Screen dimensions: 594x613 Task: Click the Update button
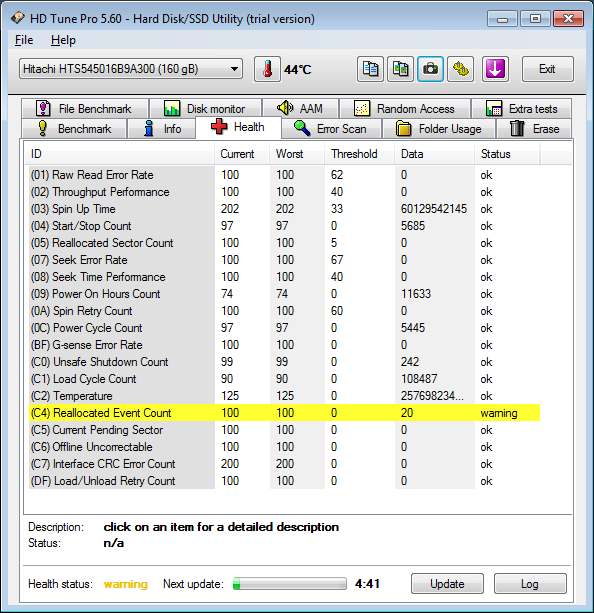coord(447,584)
